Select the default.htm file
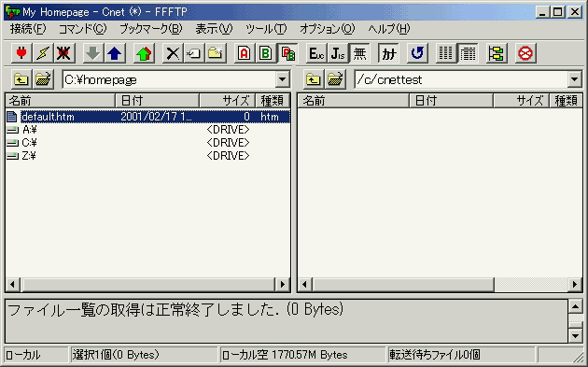 (147, 117)
